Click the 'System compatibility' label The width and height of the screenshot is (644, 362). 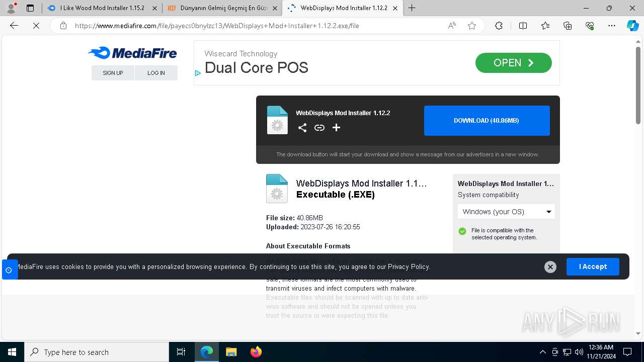tap(488, 195)
